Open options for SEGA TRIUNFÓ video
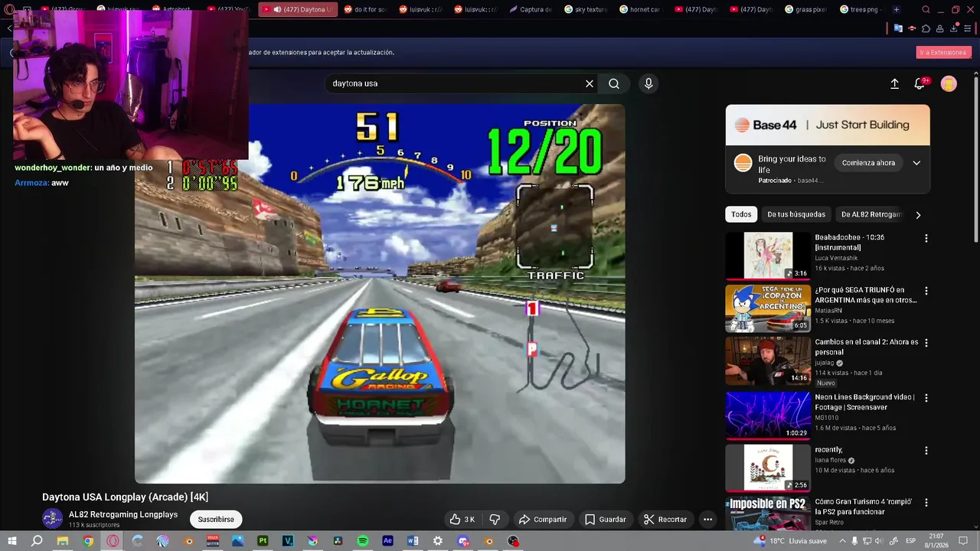Viewport: 980px width, 551px height. (926, 292)
